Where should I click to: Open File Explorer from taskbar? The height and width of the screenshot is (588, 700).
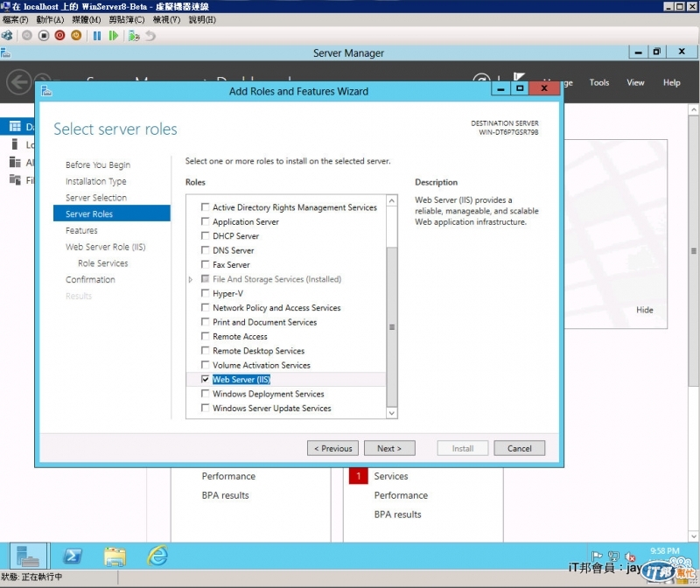pos(115,556)
